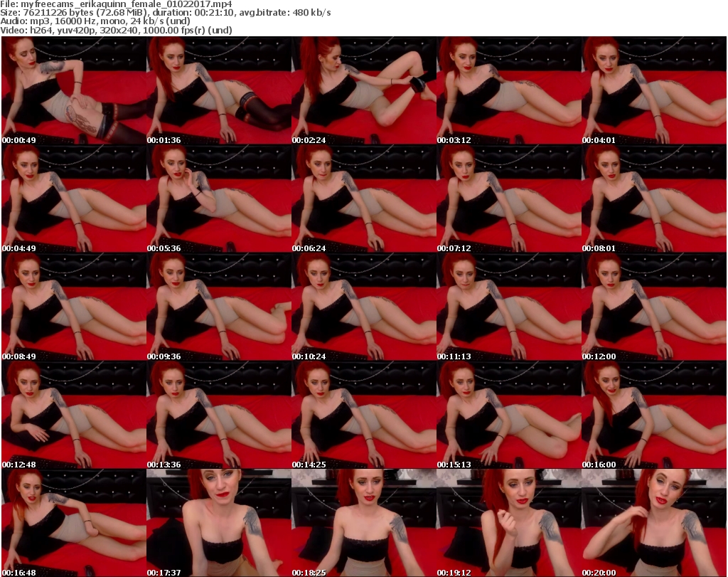Open the frame timestamped 00:04:01
The height and width of the screenshot is (577, 728).
tap(654, 90)
